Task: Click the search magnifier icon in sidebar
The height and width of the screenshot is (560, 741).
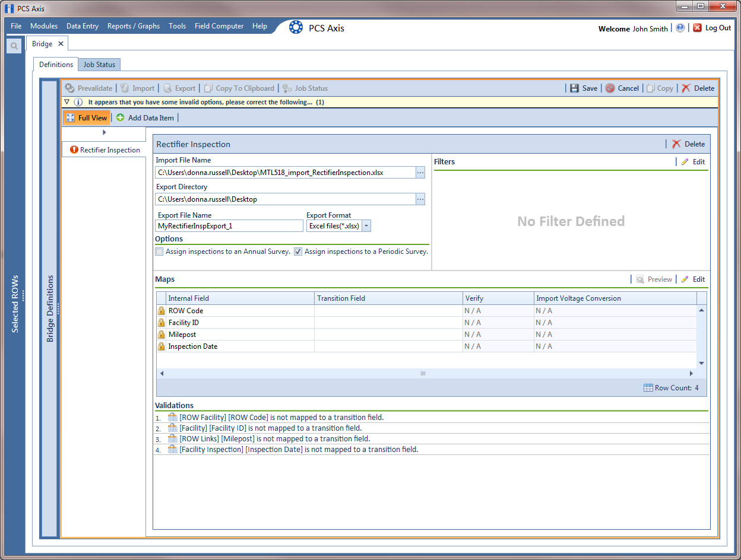Action: pyautogui.click(x=14, y=46)
